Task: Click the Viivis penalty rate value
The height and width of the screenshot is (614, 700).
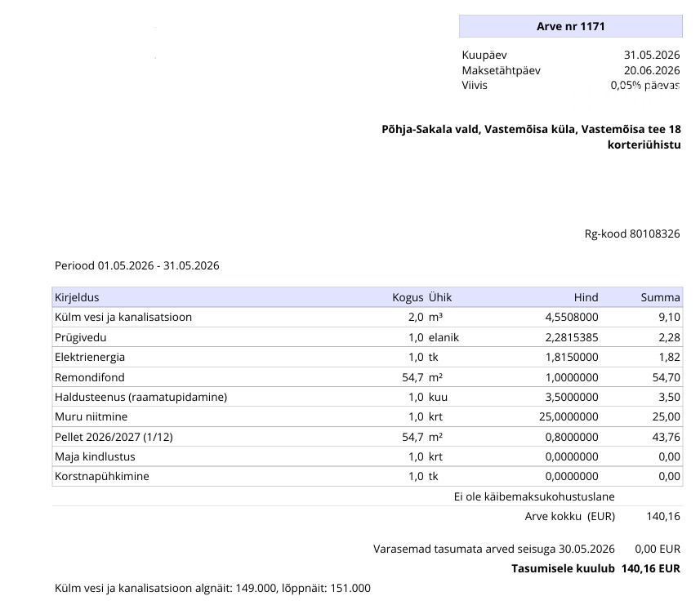Action: 645,85
